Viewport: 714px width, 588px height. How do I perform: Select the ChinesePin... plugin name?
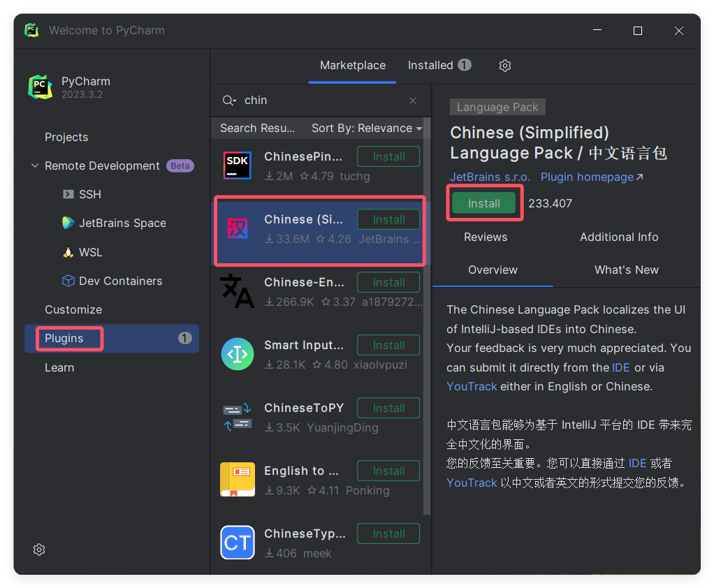303,156
